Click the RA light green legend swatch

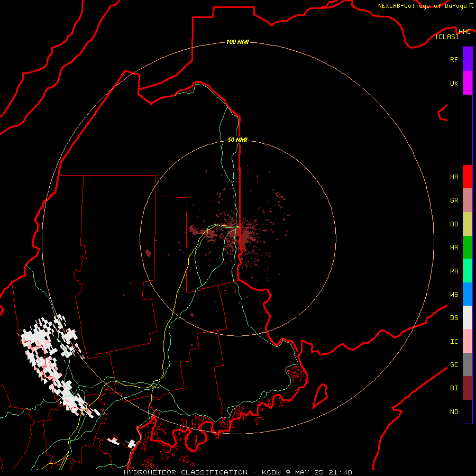[467, 271]
